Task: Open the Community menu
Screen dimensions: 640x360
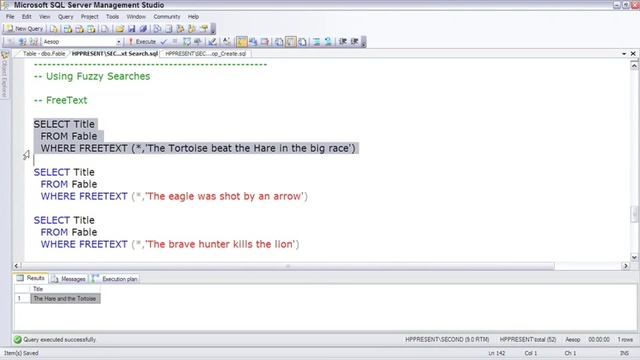Action: [167, 17]
